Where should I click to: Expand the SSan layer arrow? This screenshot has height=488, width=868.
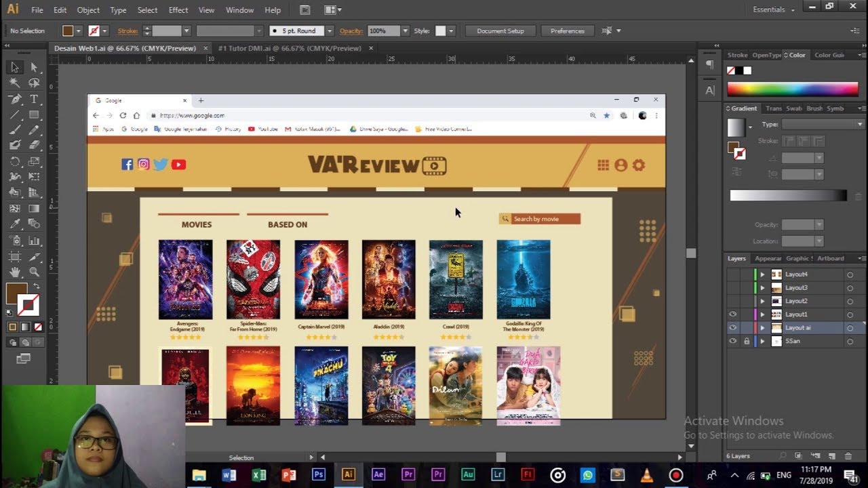point(762,341)
